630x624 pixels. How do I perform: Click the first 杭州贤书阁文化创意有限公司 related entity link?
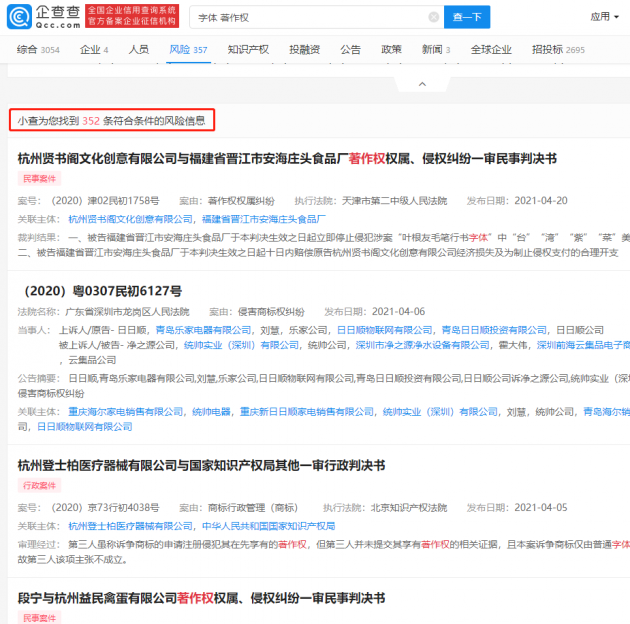click(x=130, y=219)
